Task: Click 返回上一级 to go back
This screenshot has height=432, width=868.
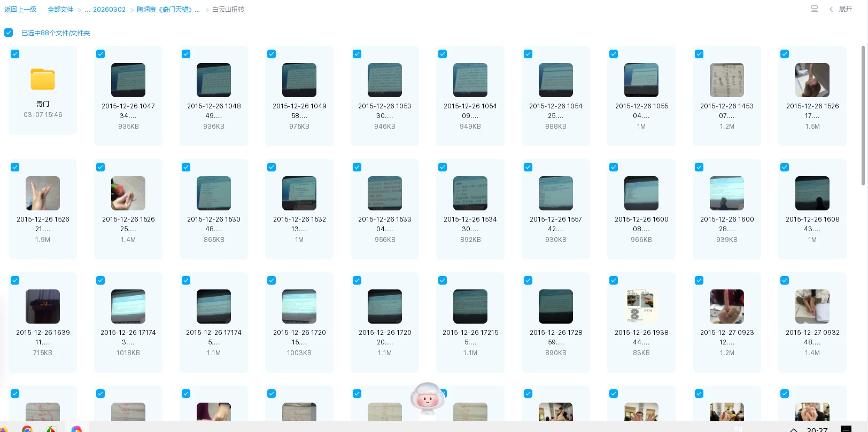Action: (x=20, y=10)
